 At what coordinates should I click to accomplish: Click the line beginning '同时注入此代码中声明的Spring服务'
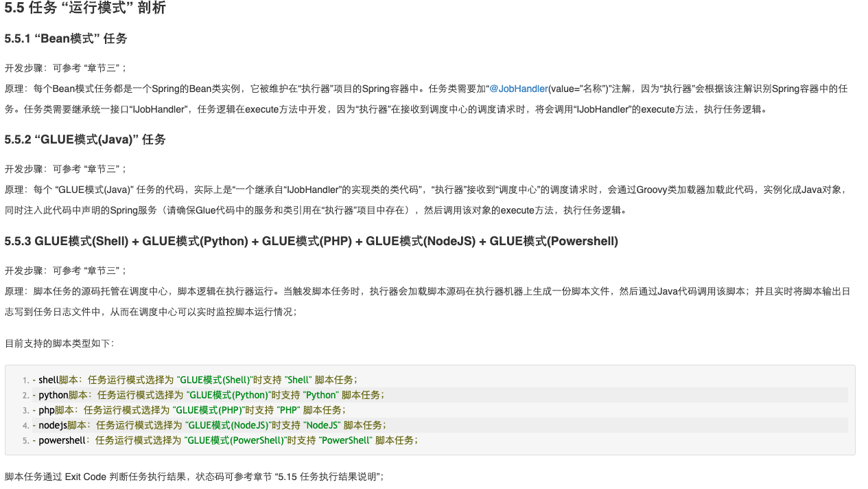coord(316,210)
